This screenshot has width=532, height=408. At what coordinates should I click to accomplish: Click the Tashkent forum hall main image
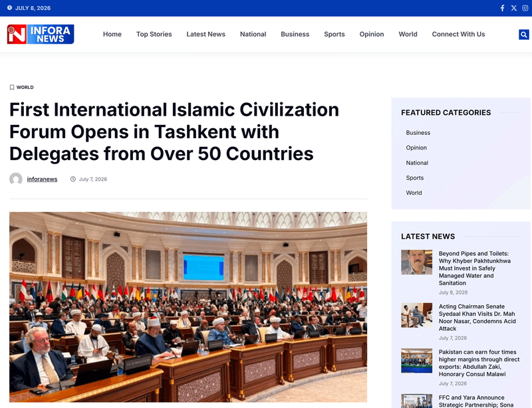click(188, 307)
